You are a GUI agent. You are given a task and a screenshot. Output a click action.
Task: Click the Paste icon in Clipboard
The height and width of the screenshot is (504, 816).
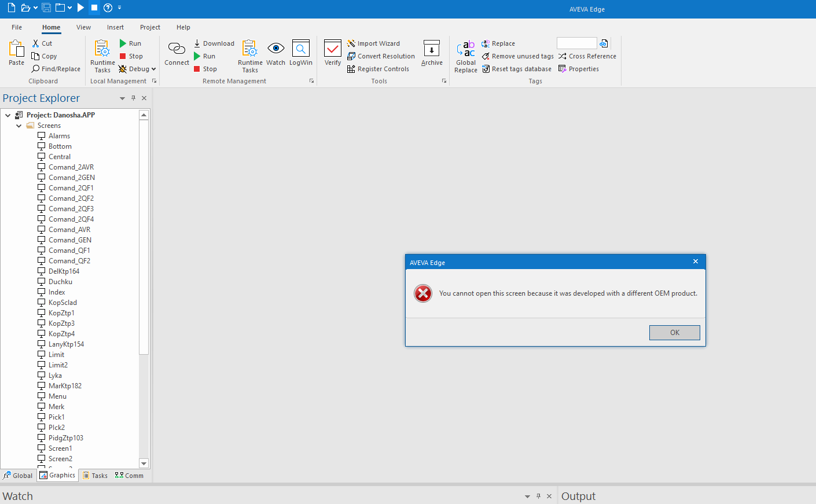coord(16,48)
